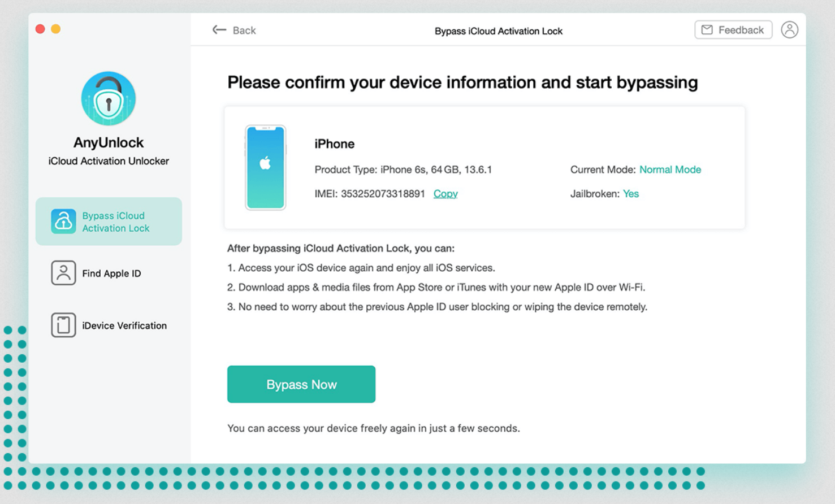The width and height of the screenshot is (835, 504).
Task: Click the Bypass Now button
Action: tap(301, 384)
